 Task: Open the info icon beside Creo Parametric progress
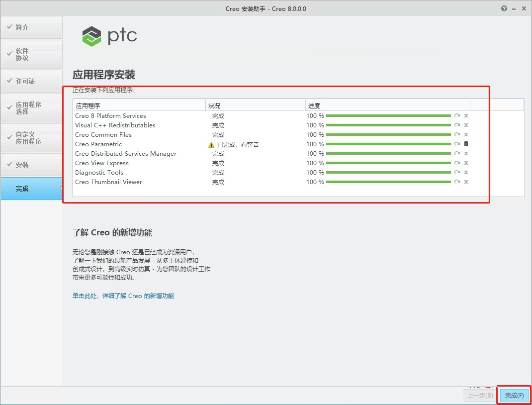[x=466, y=144]
